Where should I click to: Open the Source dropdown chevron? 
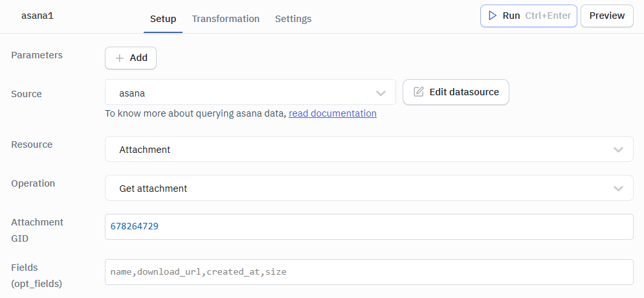pyautogui.click(x=381, y=93)
